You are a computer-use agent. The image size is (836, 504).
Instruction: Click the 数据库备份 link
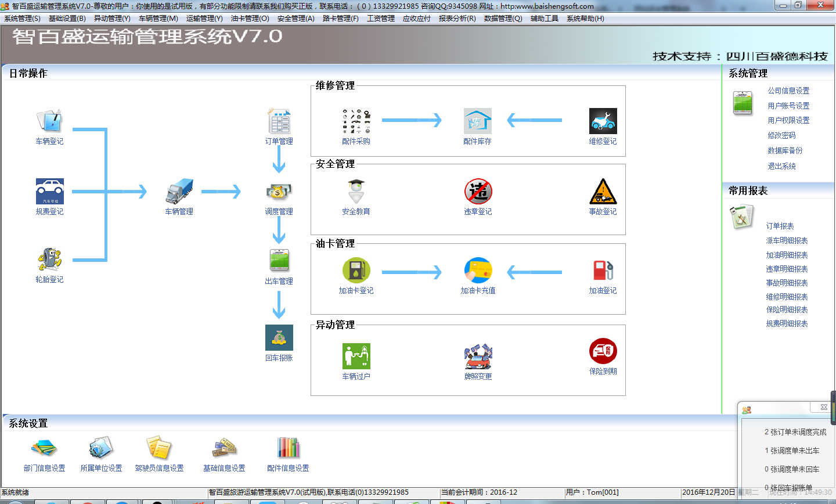click(x=785, y=150)
